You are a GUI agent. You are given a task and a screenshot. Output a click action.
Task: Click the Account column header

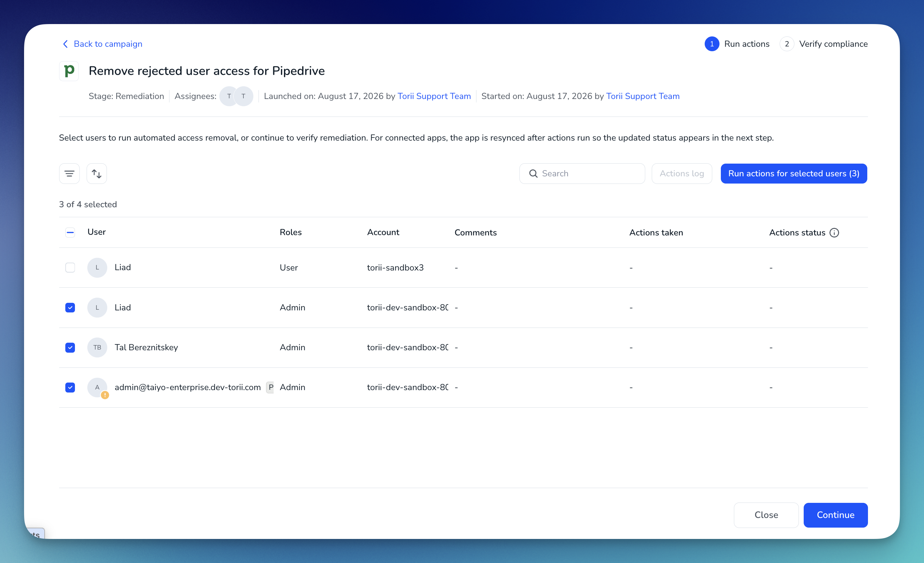point(383,232)
